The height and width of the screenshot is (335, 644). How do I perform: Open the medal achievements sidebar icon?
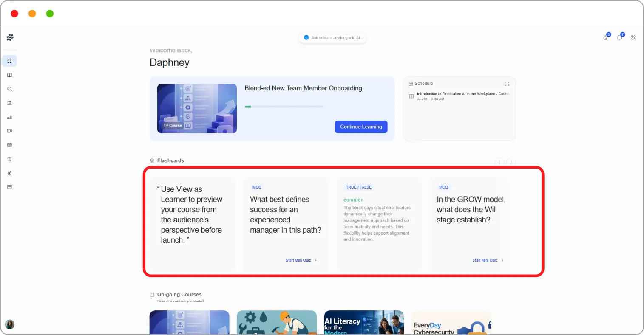[9, 173]
